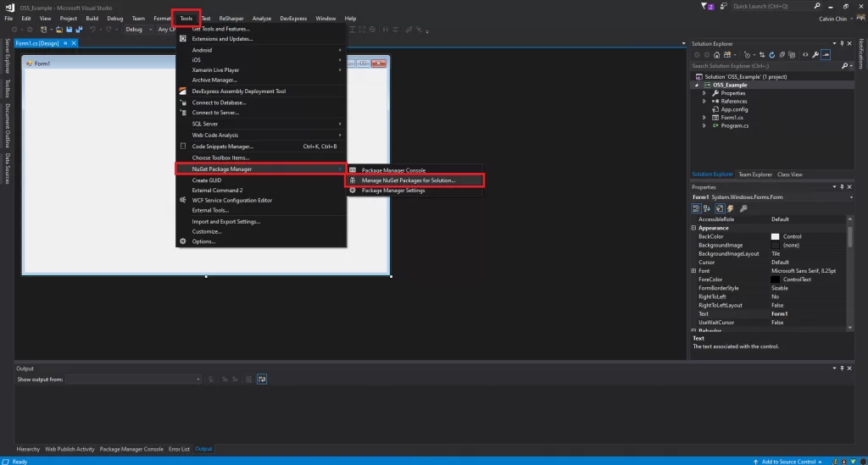Click the BackColor white color swatch
Screen dimensions: 868x465
(775, 236)
